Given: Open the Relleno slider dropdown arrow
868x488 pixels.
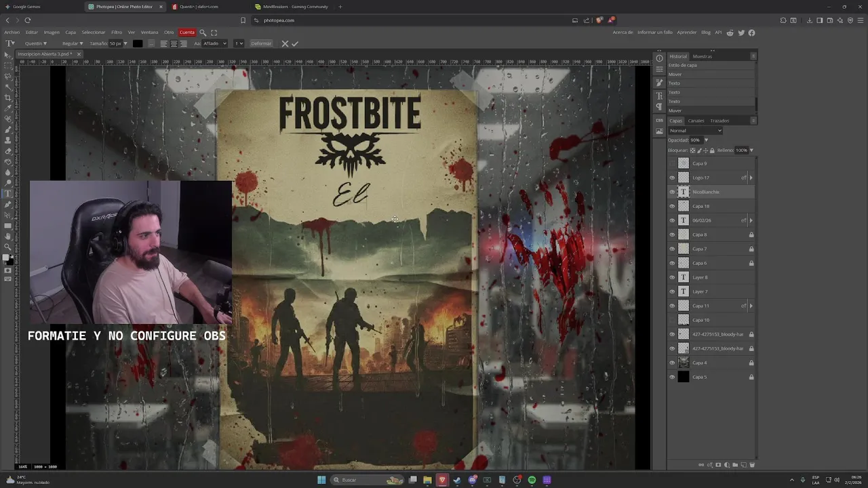Looking at the screenshot, I should coord(751,150).
